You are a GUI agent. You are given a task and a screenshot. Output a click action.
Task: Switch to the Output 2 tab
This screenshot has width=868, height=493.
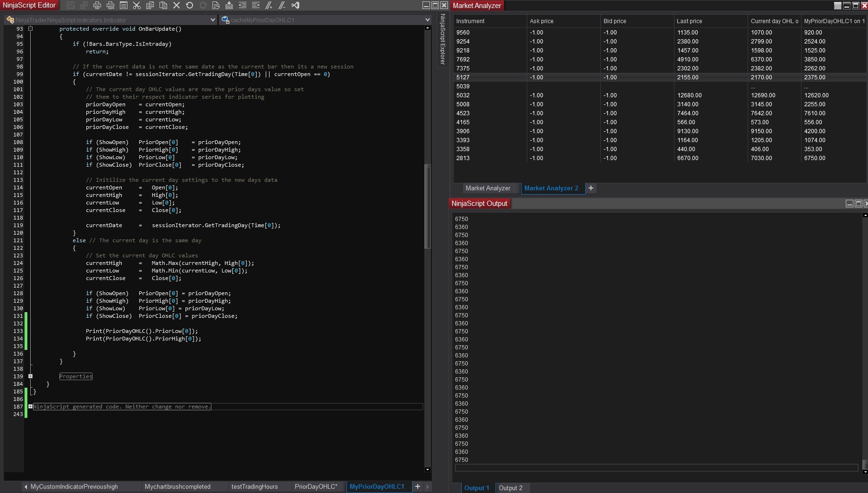tap(510, 488)
